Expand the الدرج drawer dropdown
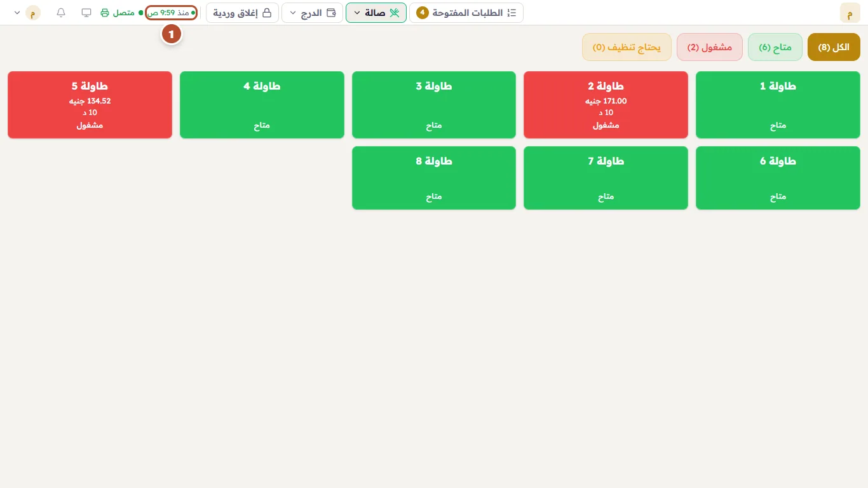The height and width of the screenshot is (488, 868). [x=312, y=13]
